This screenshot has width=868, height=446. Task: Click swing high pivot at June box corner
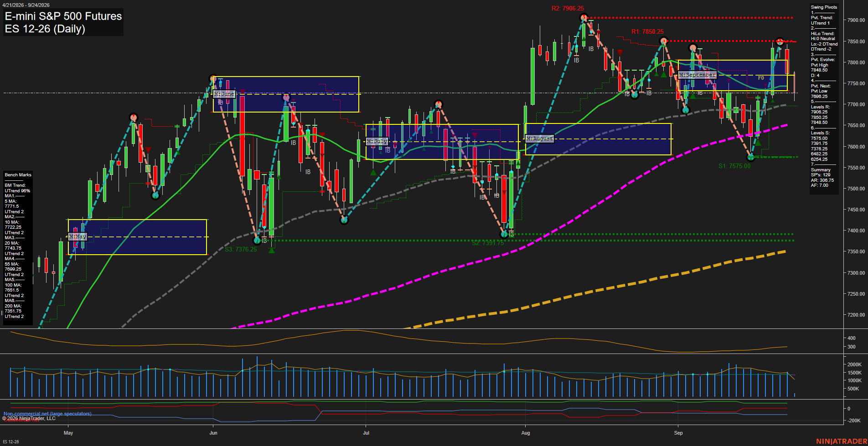(213, 78)
